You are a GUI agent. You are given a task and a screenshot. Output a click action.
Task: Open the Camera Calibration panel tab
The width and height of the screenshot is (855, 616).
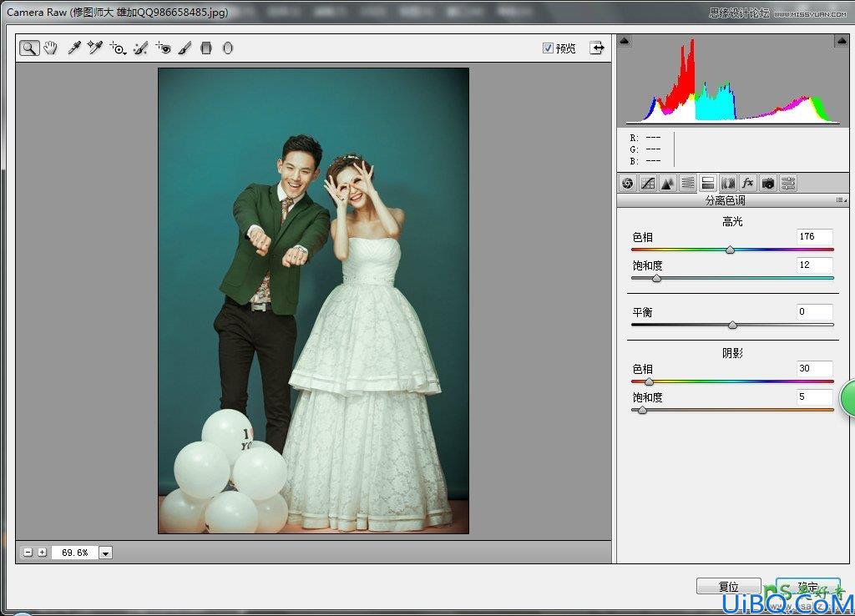(768, 183)
